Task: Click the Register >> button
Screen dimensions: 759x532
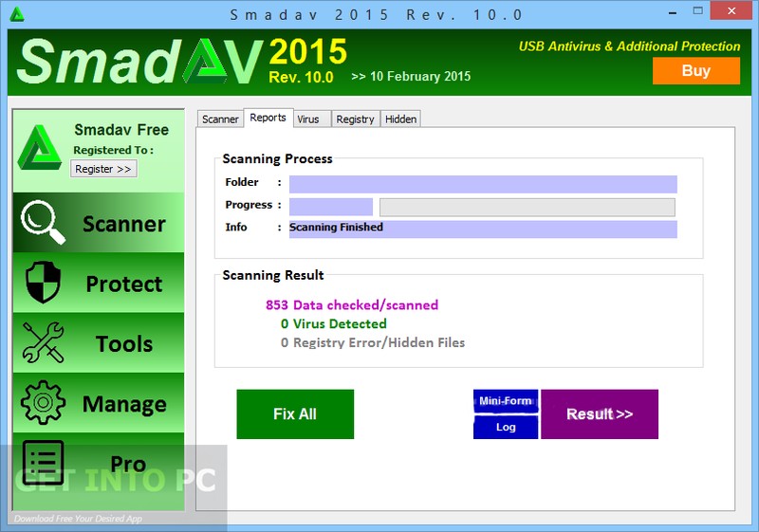Action: pyautogui.click(x=103, y=169)
